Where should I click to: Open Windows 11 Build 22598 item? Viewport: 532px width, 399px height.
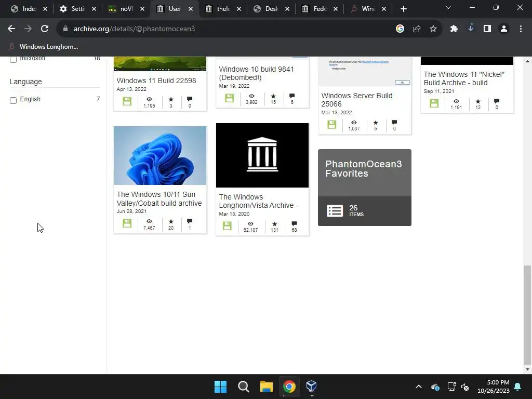[x=156, y=81]
